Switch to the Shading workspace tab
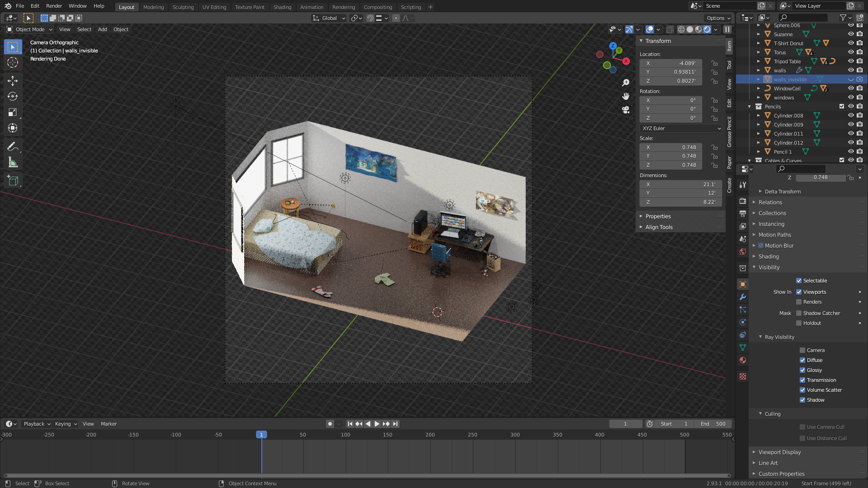 (x=282, y=7)
